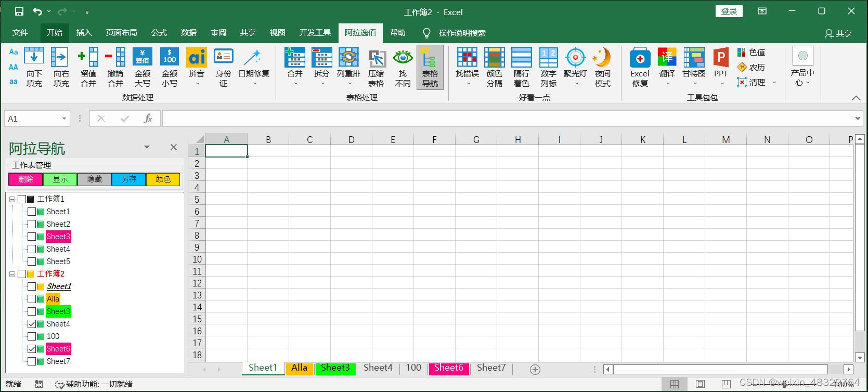The image size is (868, 392).
Task: Check the Alla sheet checkbox
Action: [32, 299]
